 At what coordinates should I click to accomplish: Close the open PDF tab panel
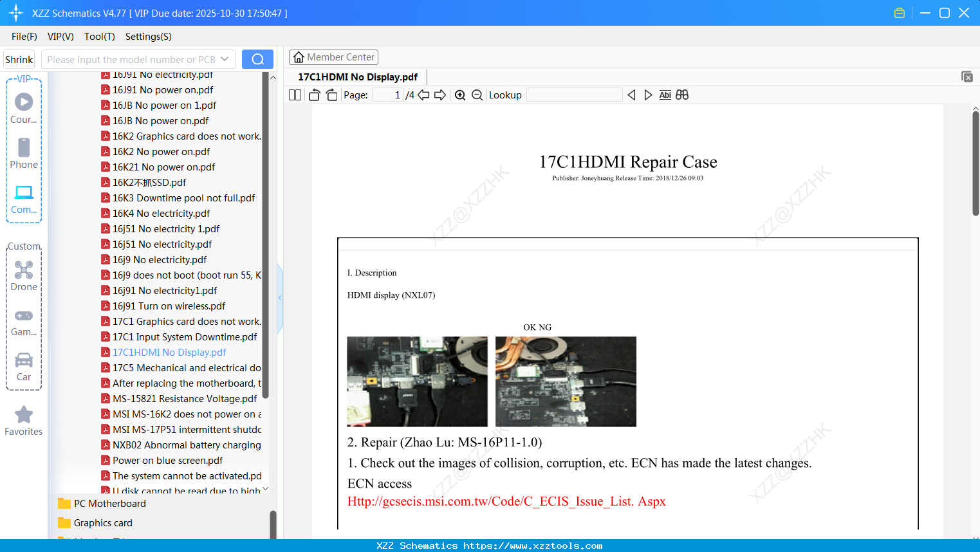coord(967,77)
